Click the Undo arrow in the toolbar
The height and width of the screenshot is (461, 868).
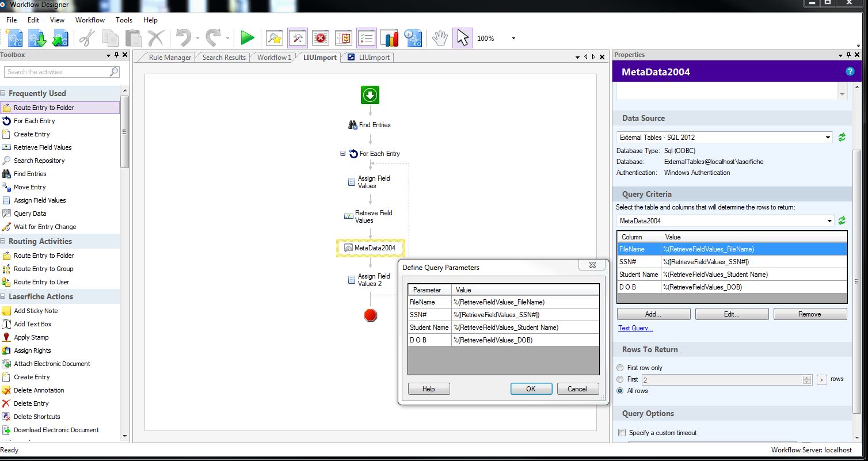click(184, 38)
